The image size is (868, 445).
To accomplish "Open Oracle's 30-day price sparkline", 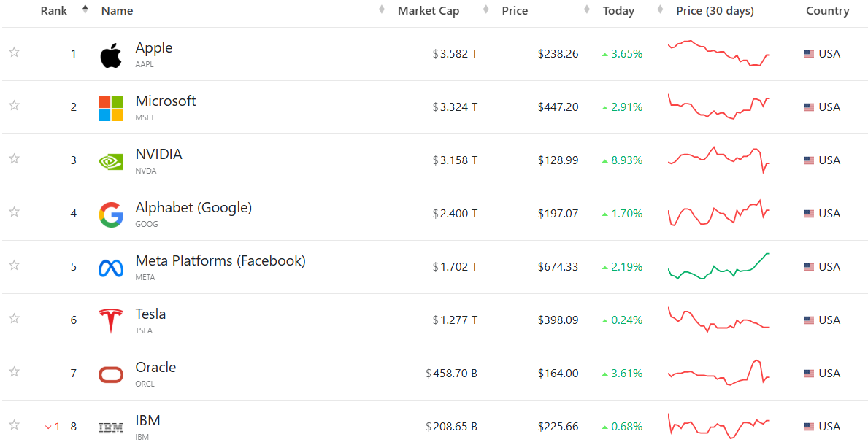I will (718, 374).
